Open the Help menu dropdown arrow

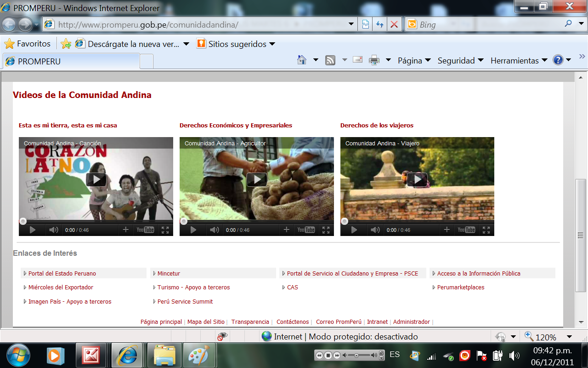569,60
